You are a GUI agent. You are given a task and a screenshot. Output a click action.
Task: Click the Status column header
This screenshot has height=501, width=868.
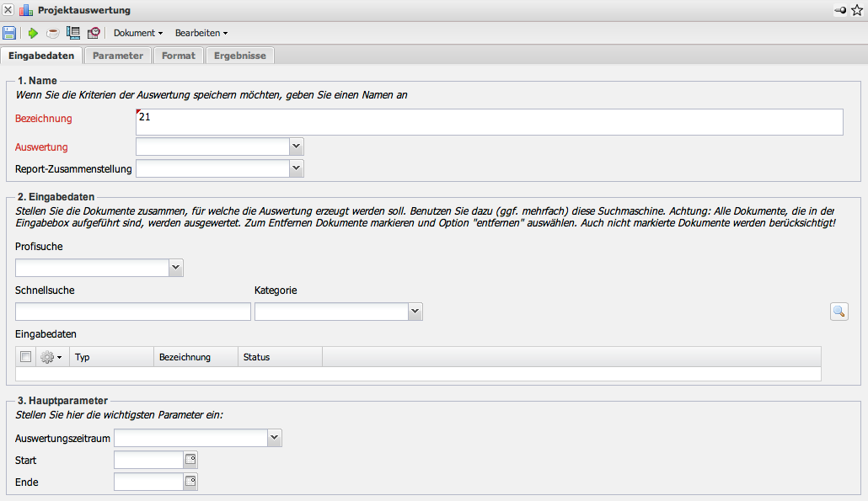pos(280,357)
